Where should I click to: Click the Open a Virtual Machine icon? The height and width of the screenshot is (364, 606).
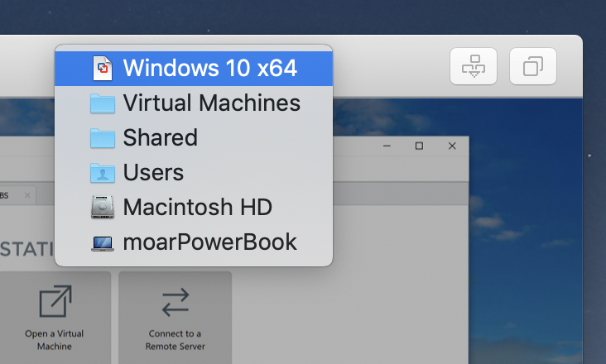pyautogui.click(x=55, y=303)
